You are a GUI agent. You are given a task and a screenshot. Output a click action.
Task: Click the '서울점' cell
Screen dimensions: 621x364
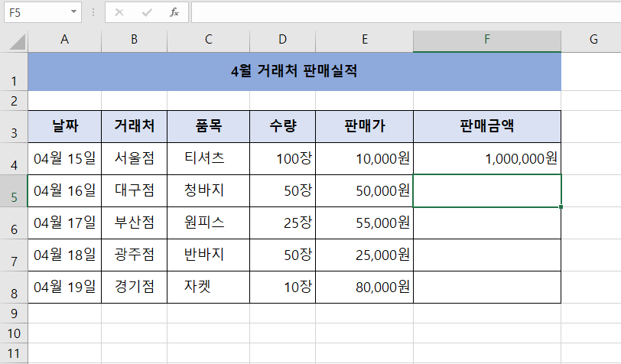[x=135, y=159]
